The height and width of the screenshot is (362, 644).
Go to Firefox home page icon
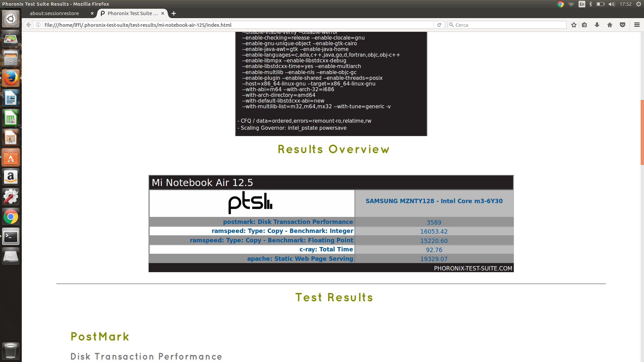coord(610,25)
